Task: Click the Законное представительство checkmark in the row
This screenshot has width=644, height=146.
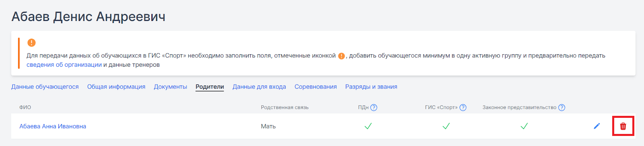Action: pyautogui.click(x=524, y=126)
